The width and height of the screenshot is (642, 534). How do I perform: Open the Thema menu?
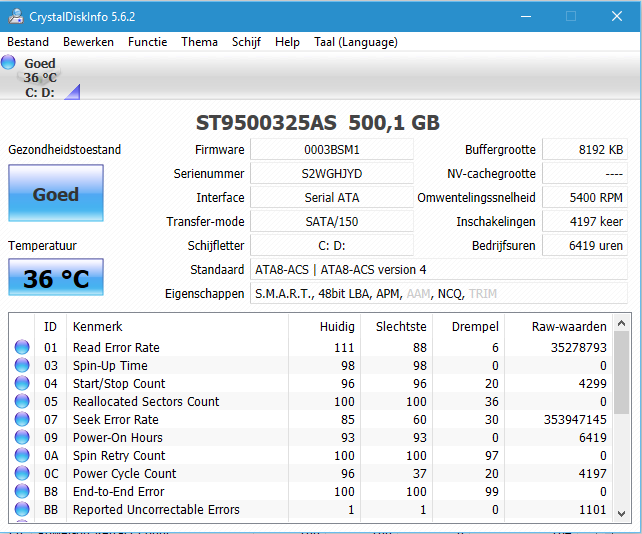pyautogui.click(x=199, y=42)
